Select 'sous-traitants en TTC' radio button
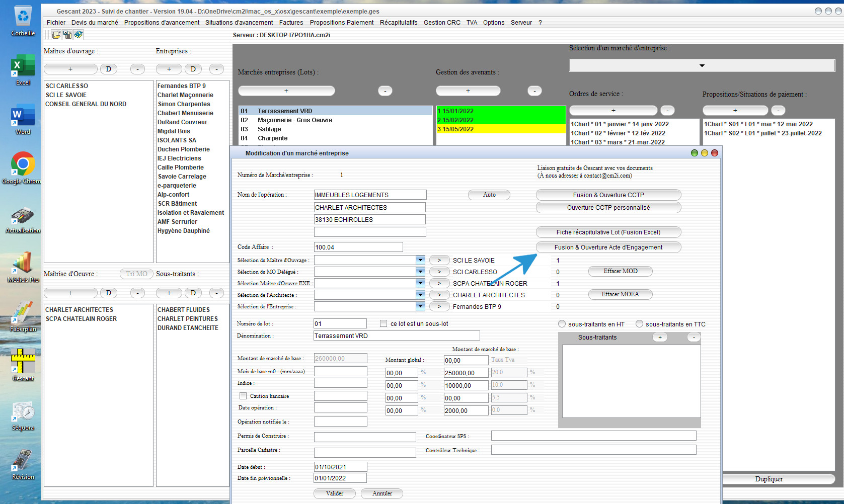The image size is (844, 504). 639,324
